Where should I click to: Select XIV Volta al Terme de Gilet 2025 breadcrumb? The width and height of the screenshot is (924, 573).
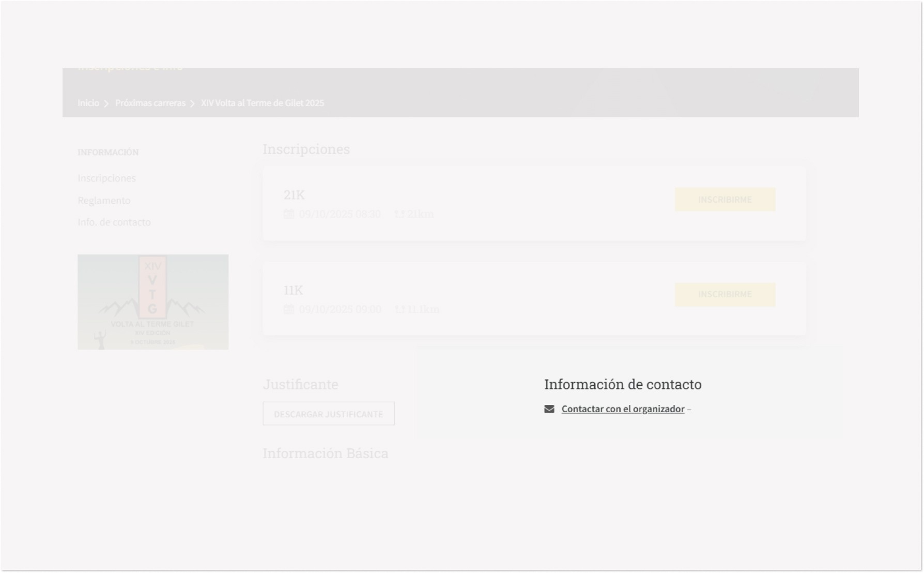tap(263, 103)
